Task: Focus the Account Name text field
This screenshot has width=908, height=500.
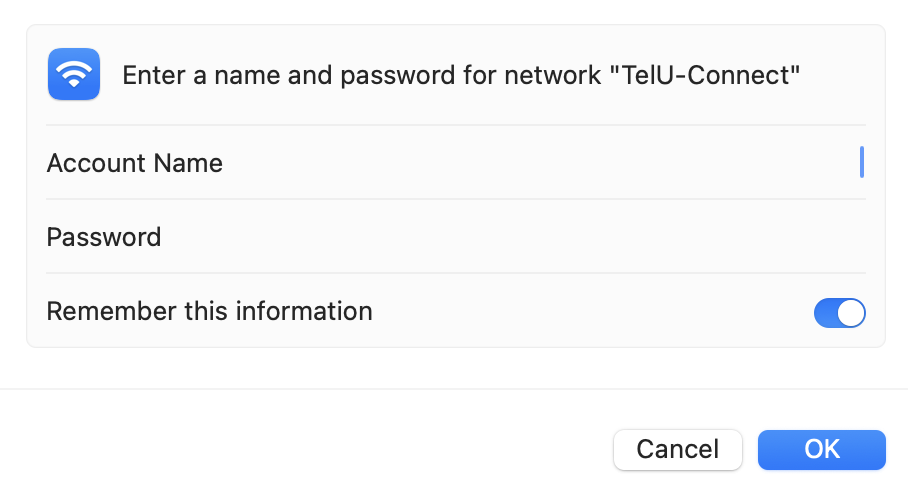Action: [544, 163]
